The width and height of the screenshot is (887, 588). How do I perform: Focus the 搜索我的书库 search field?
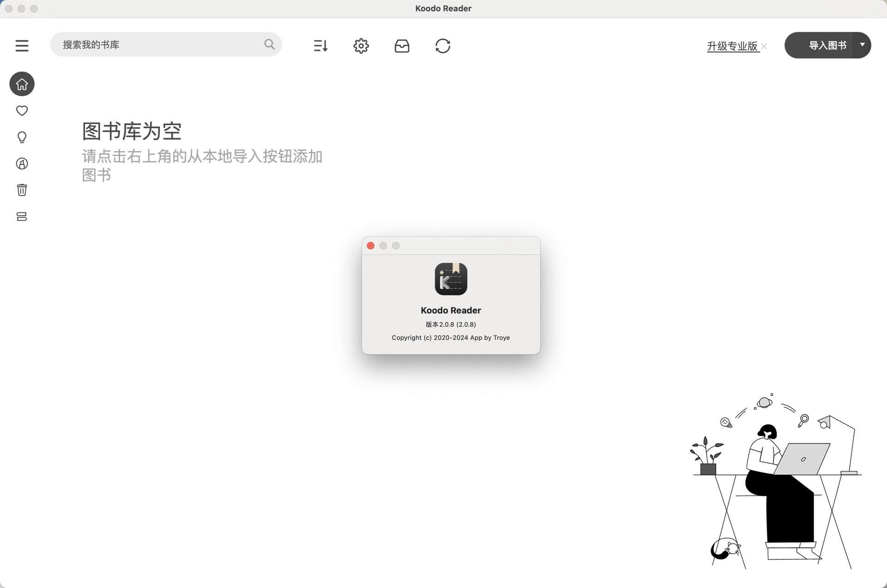(x=166, y=44)
